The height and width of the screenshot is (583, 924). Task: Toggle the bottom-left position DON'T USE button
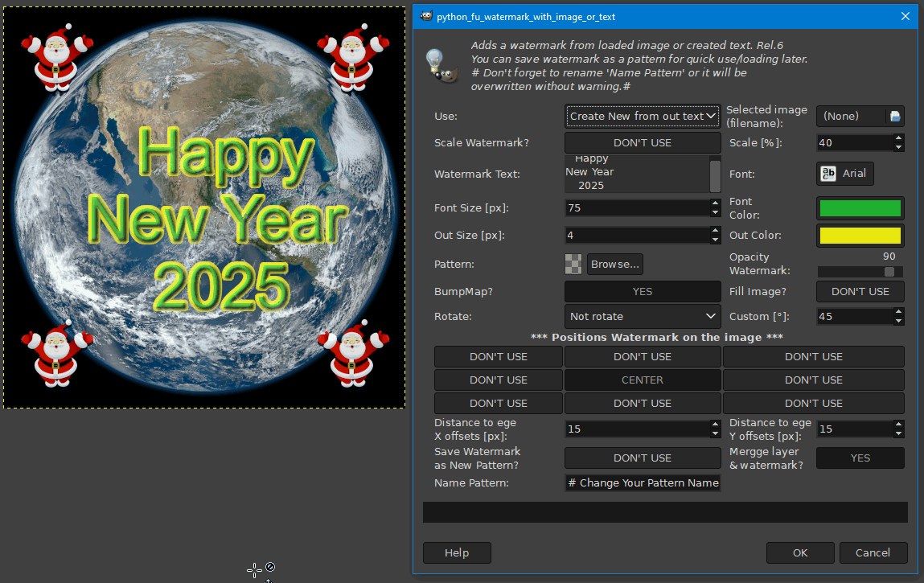pos(499,403)
